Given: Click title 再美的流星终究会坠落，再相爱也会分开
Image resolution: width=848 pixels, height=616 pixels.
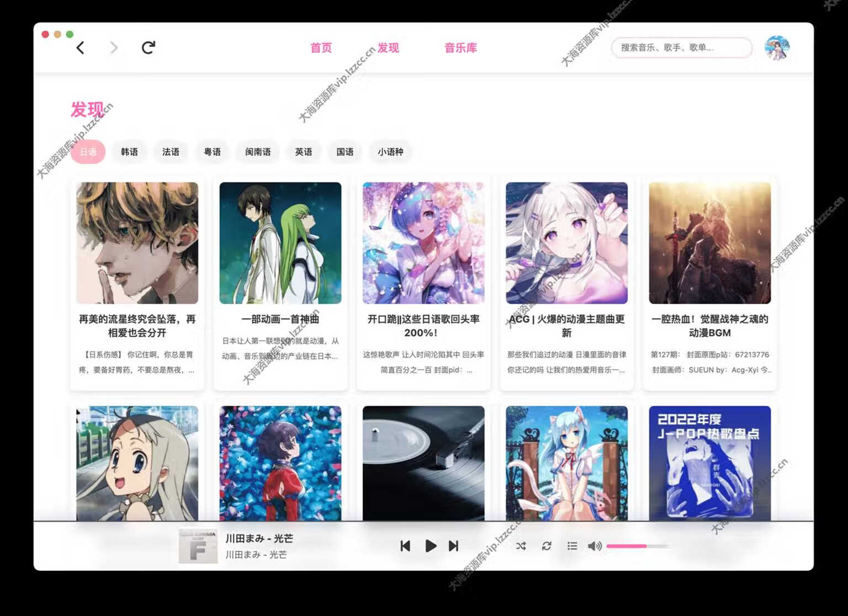Looking at the screenshot, I should [137, 326].
